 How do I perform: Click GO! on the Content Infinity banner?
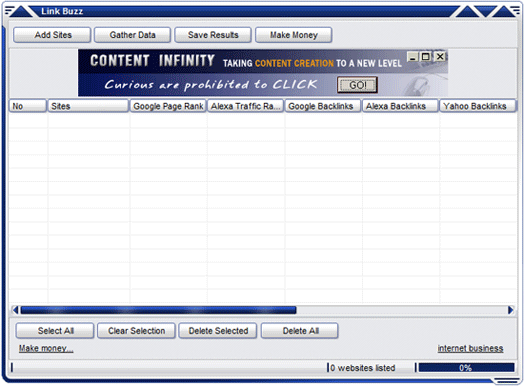(x=358, y=85)
